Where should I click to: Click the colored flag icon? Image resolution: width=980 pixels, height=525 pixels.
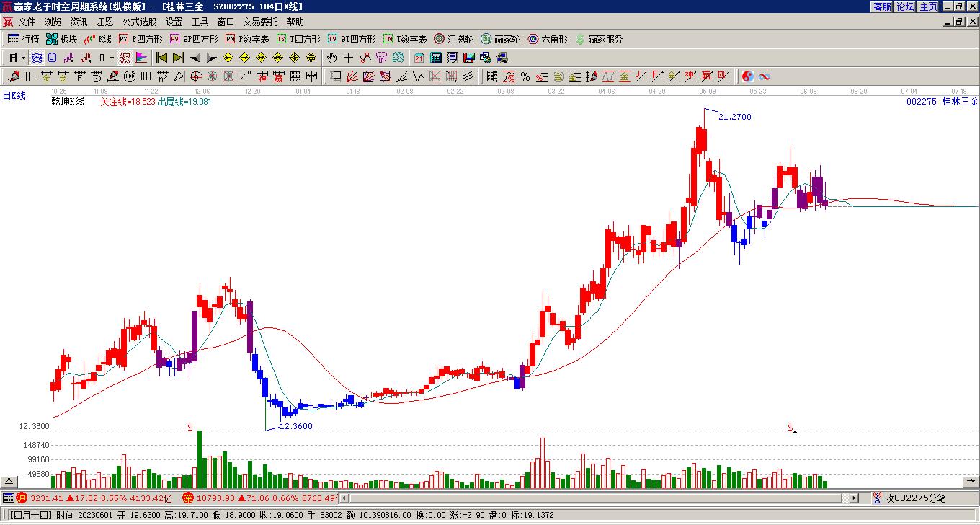tap(141, 58)
